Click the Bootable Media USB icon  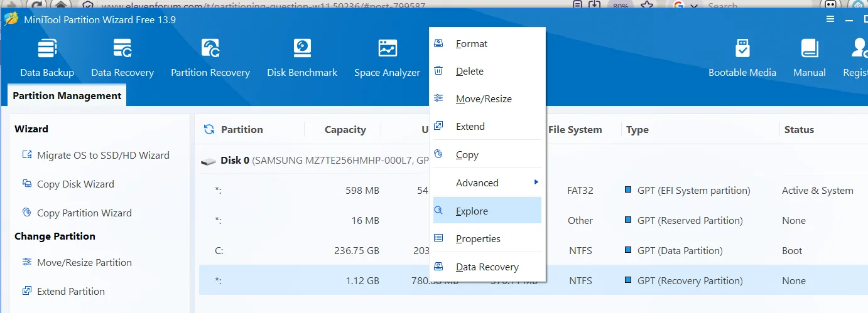[x=742, y=49]
